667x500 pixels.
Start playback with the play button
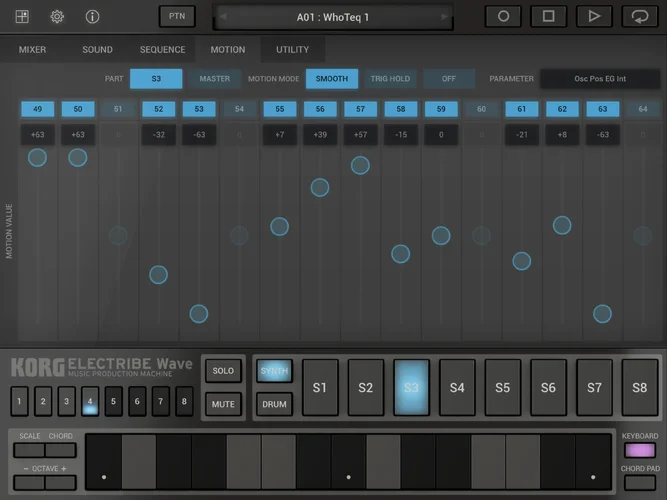pyautogui.click(x=594, y=16)
